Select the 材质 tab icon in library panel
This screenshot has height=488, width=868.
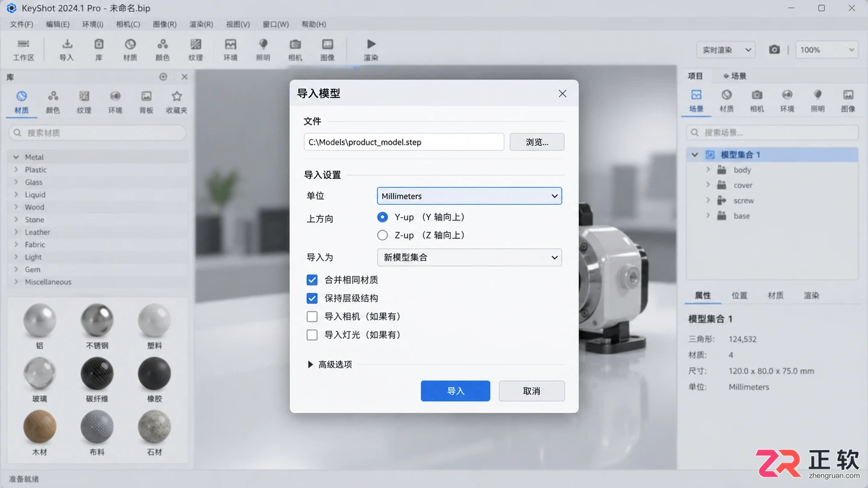22,96
